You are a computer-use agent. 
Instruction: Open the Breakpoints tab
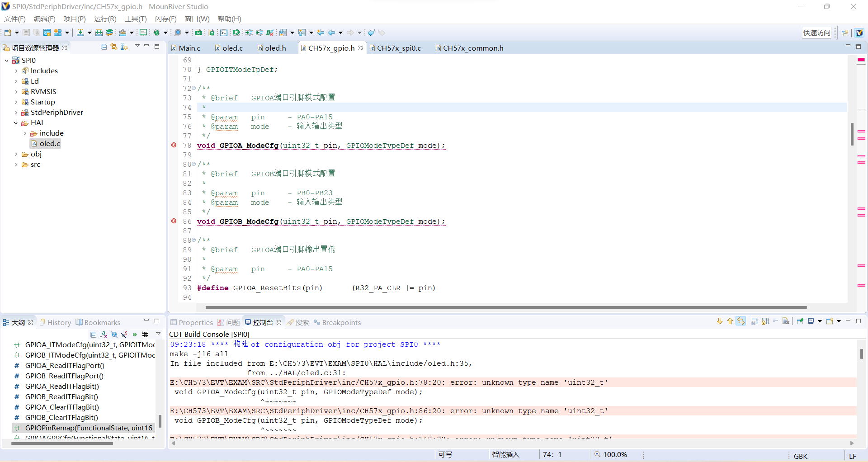pos(337,322)
